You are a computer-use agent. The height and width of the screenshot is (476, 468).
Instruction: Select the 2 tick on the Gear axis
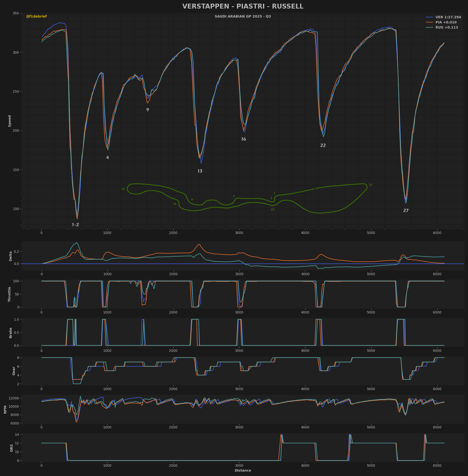(x=18, y=384)
